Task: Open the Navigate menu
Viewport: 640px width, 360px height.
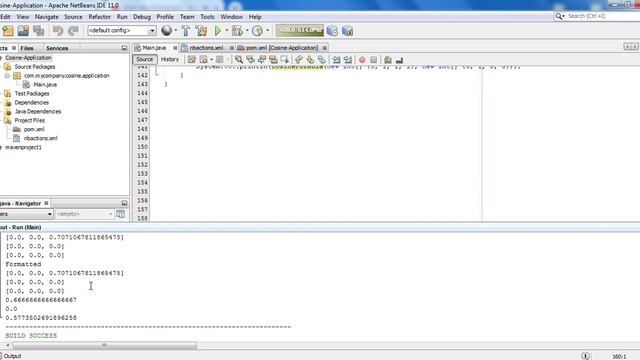Action: (47, 17)
